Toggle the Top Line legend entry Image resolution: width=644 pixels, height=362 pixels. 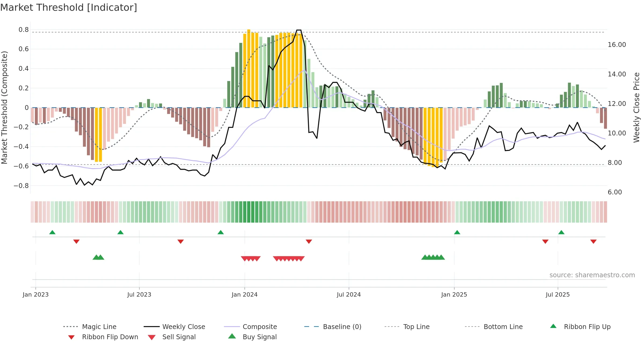click(407, 327)
